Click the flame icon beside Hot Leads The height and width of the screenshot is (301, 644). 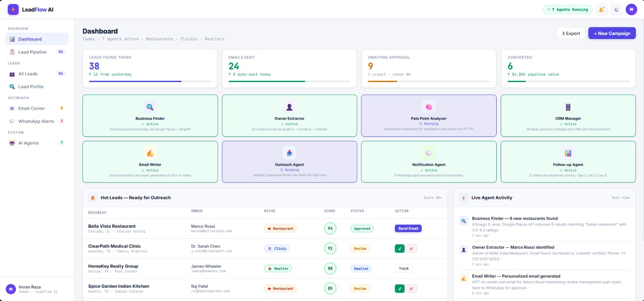tap(93, 198)
